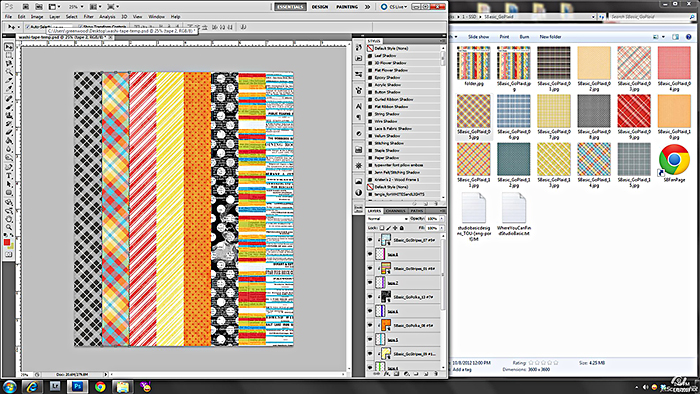This screenshot has width=700, height=394.
Task: Toggle Show Transform Controls checkbox
Action: click(x=80, y=27)
